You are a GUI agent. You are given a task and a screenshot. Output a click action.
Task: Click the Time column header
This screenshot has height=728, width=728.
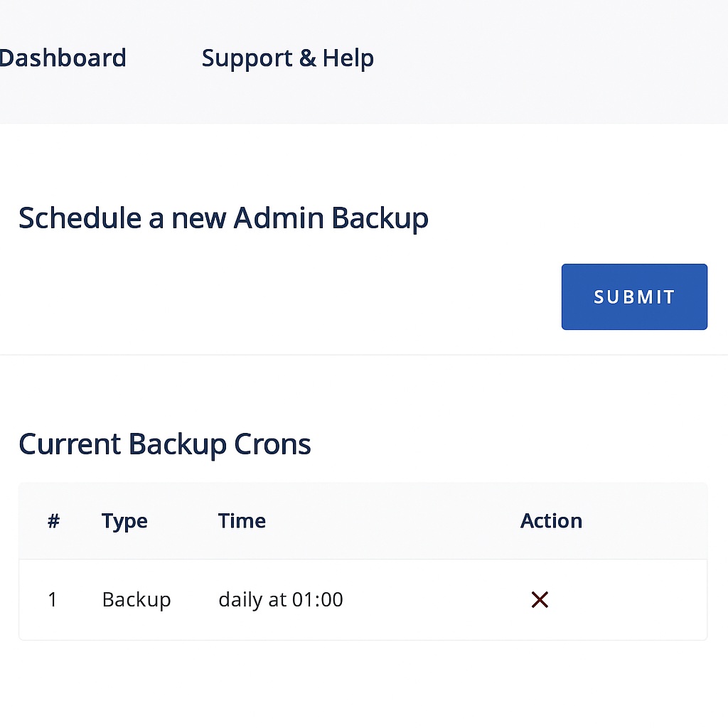242,521
